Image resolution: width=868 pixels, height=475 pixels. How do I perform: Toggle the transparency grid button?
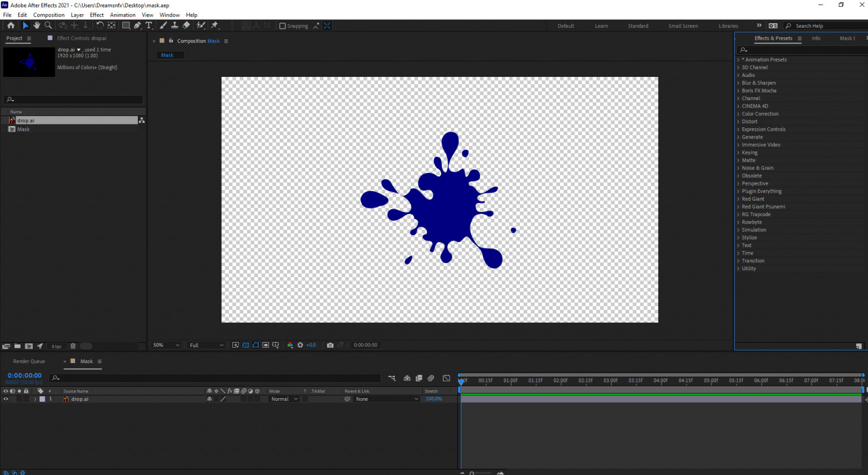pyautogui.click(x=245, y=345)
